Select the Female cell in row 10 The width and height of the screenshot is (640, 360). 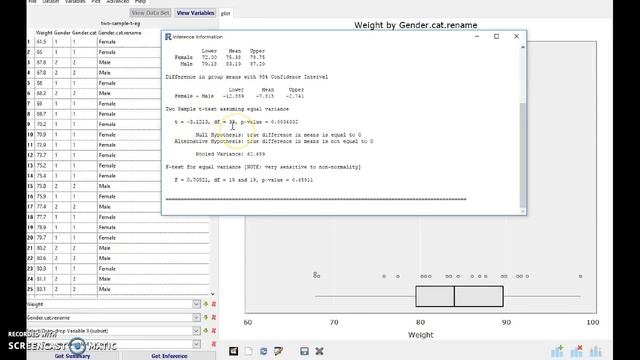[x=107, y=134]
